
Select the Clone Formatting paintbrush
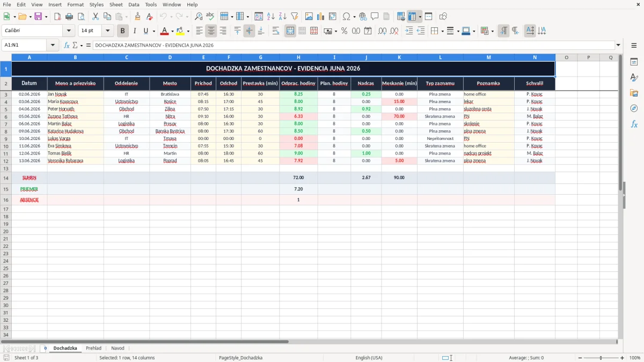pos(138,17)
